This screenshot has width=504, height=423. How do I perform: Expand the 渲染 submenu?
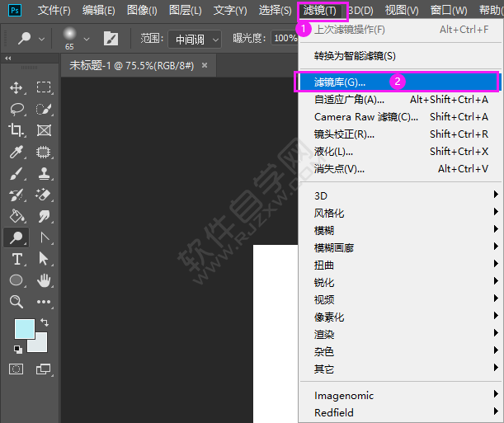point(401,334)
